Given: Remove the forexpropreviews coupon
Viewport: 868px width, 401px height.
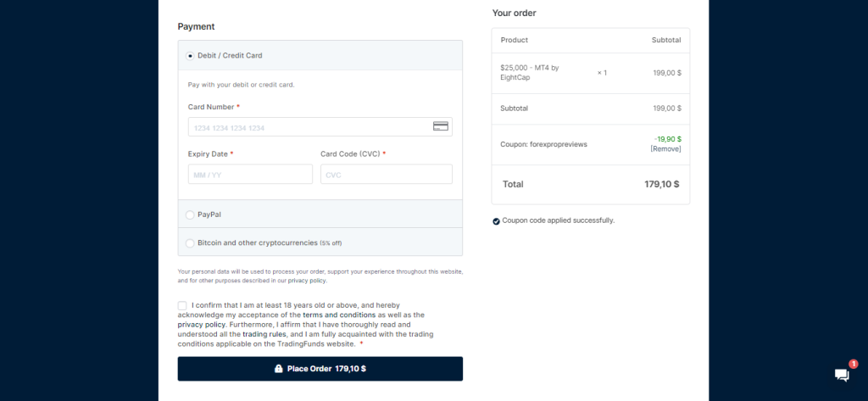Looking at the screenshot, I should pos(665,149).
